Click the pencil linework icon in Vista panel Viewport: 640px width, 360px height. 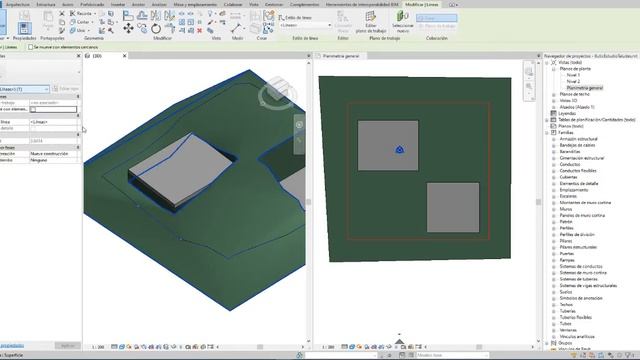click(210, 22)
